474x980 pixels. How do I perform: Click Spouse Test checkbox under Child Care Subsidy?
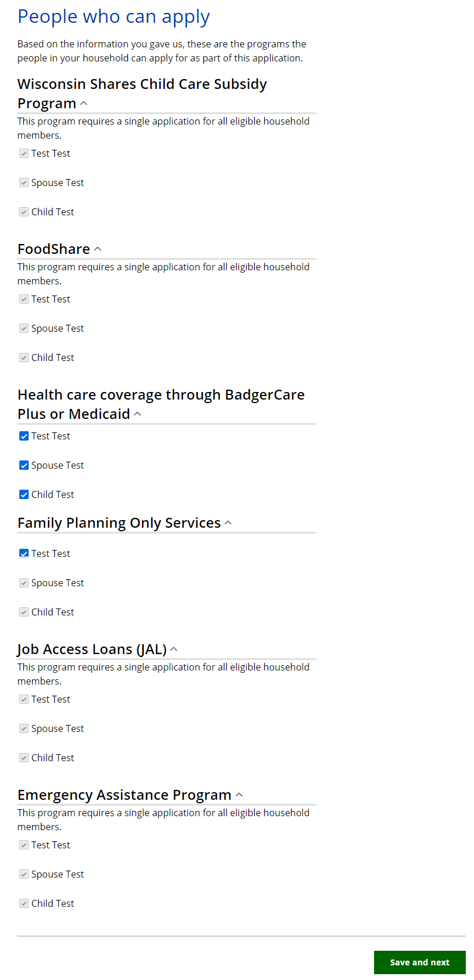click(x=24, y=183)
